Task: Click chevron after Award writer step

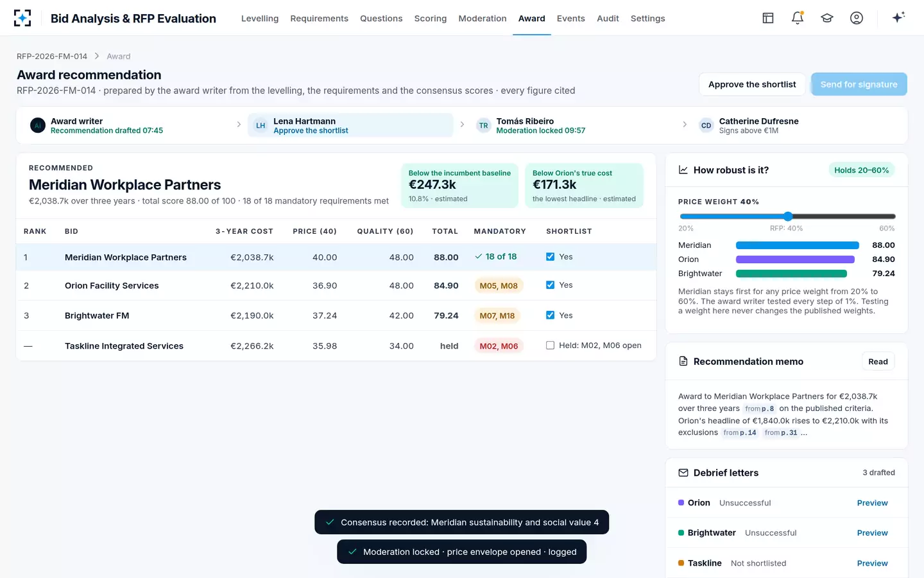Action: (x=239, y=125)
